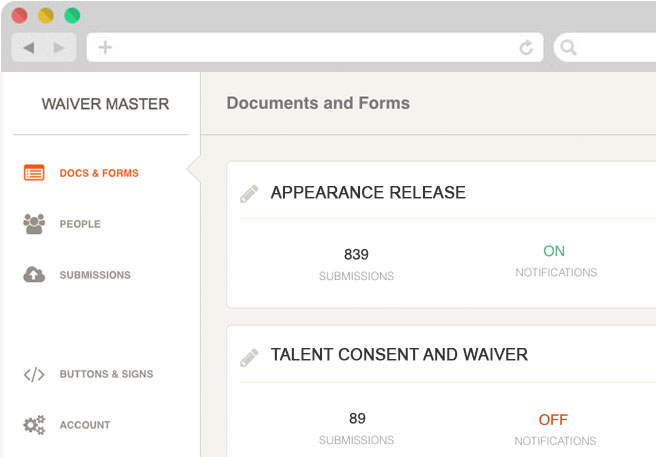This screenshot has width=656, height=457.
Task: Toggle Appearance Release notifications ON
Action: (x=554, y=251)
